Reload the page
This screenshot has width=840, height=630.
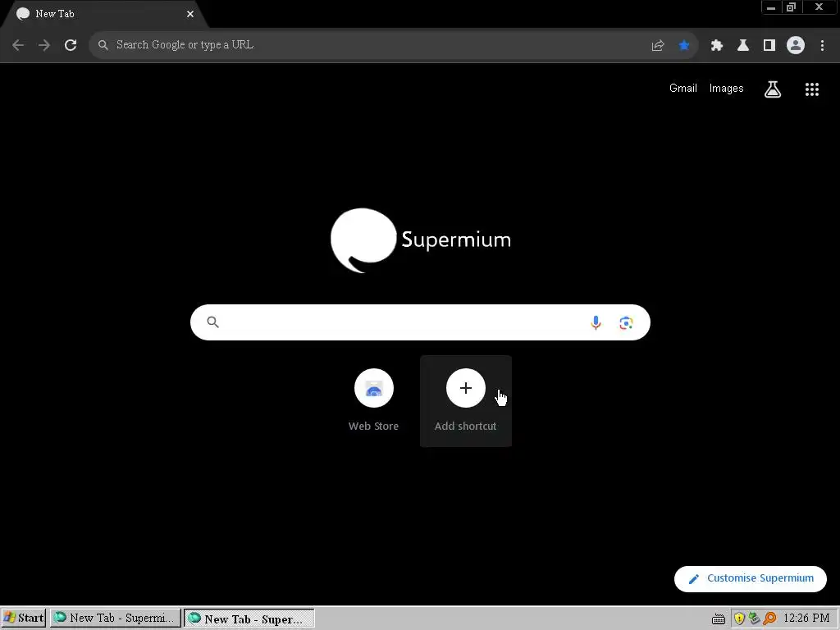tap(71, 45)
